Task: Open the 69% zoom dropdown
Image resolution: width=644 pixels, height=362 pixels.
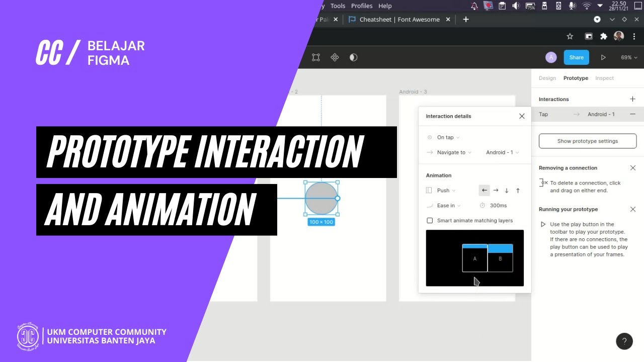Action: pyautogui.click(x=629, y=57)
